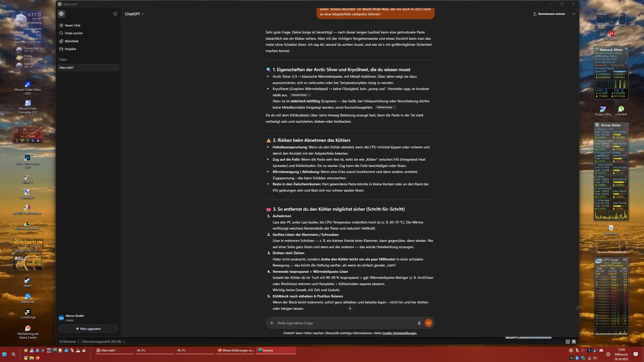Expand the ChatGPT model dropdown

[134, 14]
